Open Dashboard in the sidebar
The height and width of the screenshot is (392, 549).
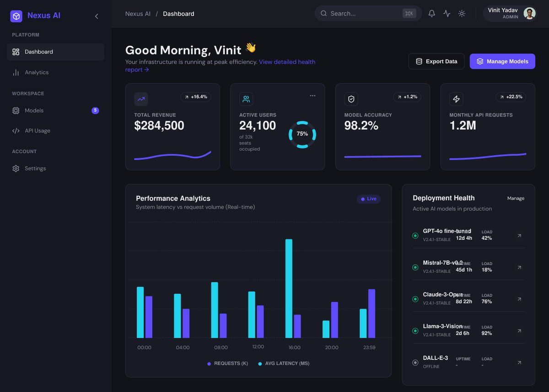coord(55,52)
